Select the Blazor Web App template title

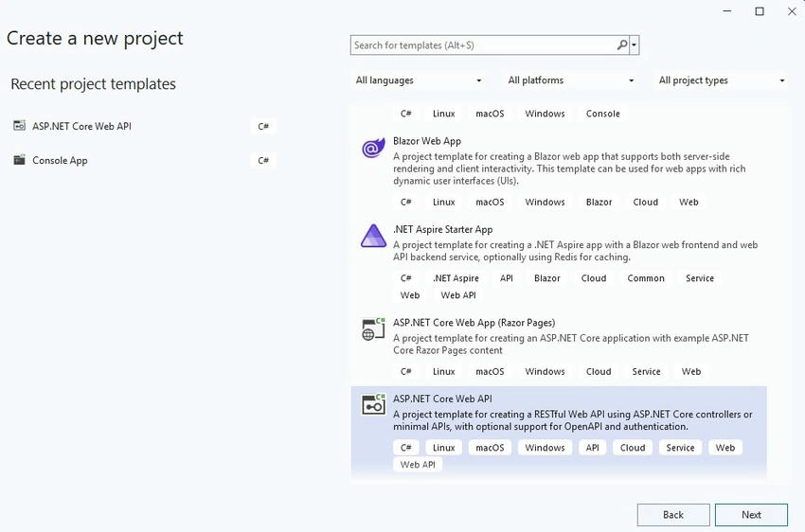coord(427,141)
